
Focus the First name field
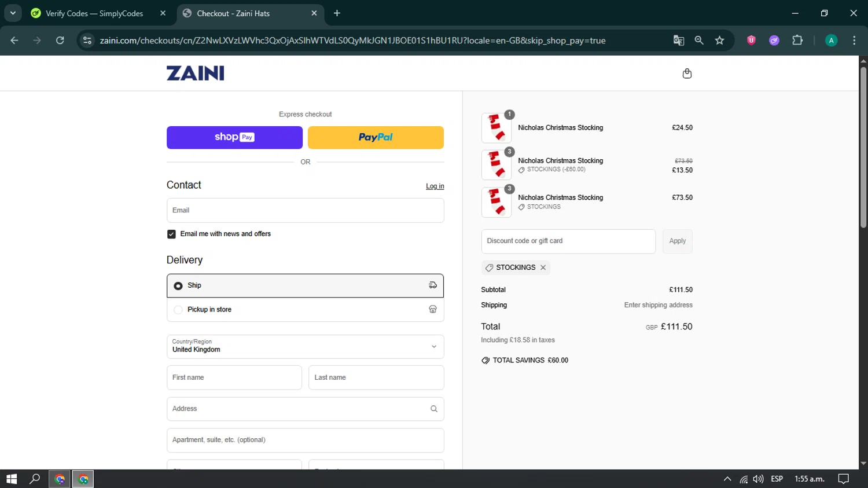[x=234, y=377]
